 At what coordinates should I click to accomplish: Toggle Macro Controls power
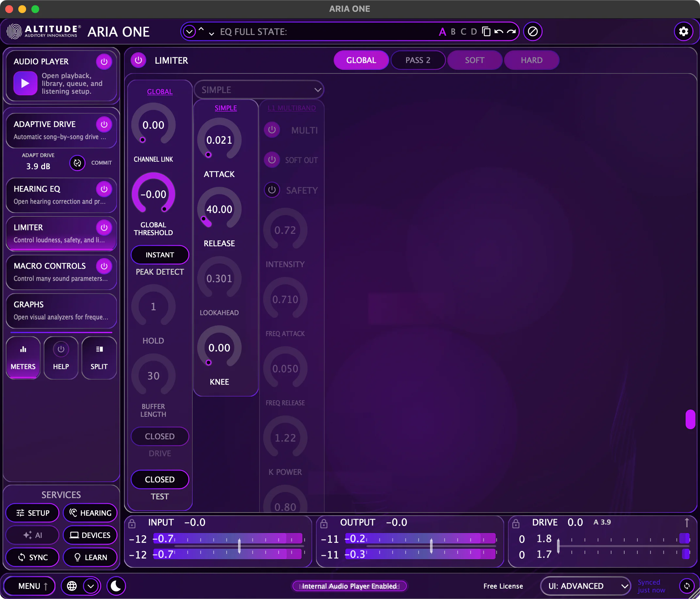click(x=104, y=266)
